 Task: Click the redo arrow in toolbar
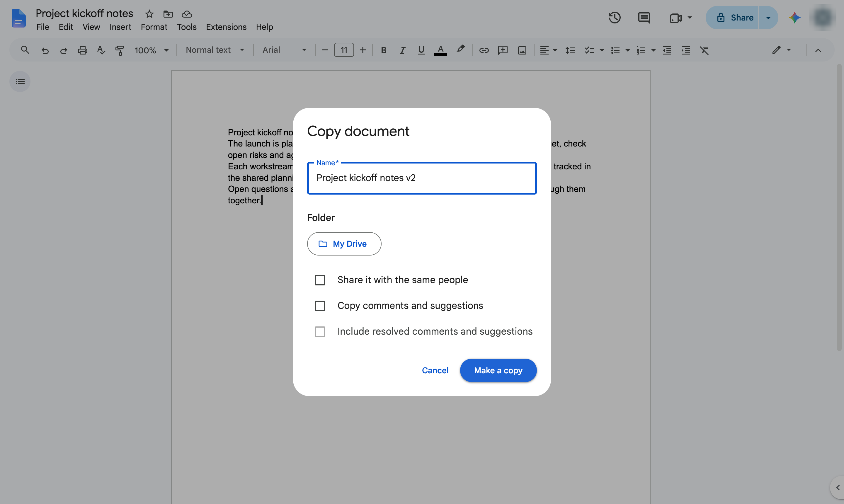click(x=64, y=50)
